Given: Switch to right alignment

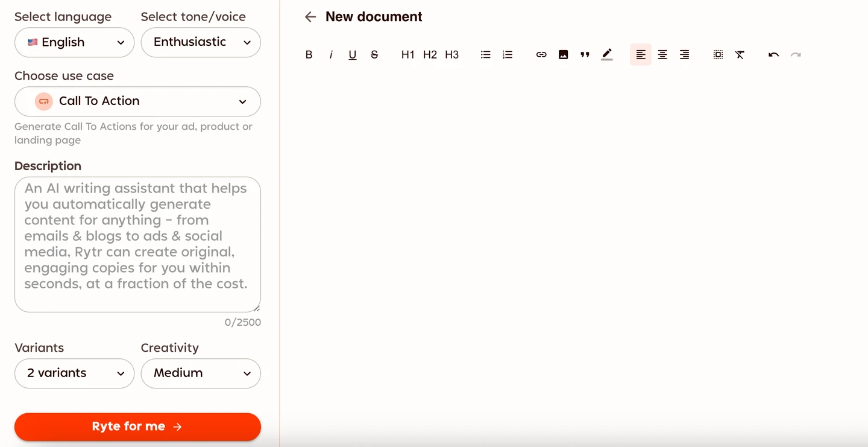Looking at the screenshot, I should click(684, 55).
